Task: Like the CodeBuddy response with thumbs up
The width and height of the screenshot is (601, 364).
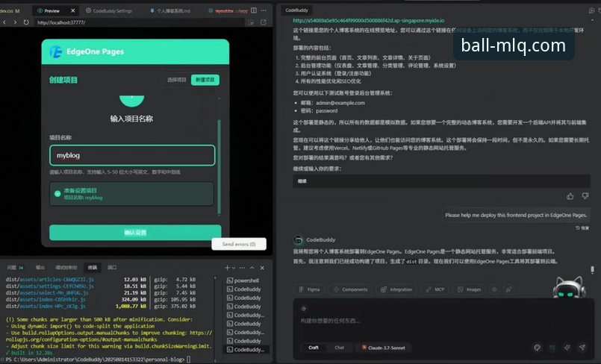Action: 570,196
